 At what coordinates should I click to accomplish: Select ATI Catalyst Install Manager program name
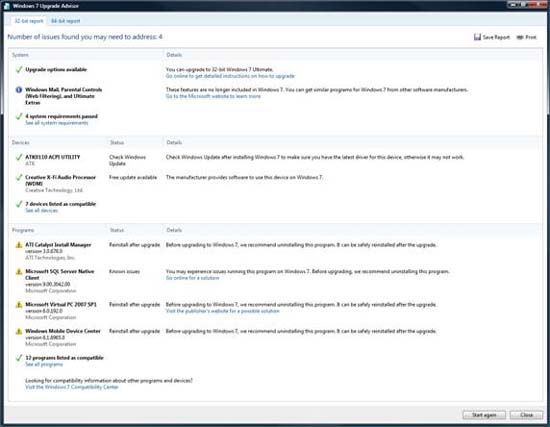(58, 245)
